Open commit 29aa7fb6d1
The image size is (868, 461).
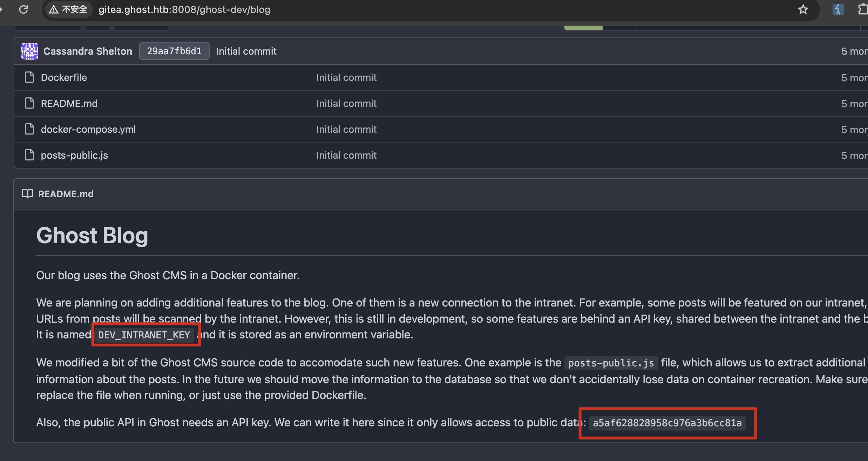pos(174,51)
